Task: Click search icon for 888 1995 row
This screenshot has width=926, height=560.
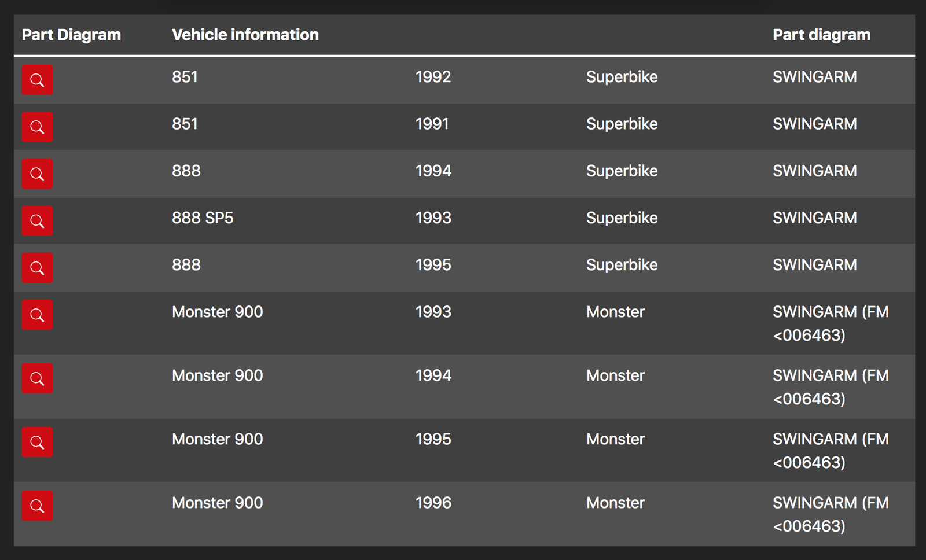Action: (x=37, y=268)
